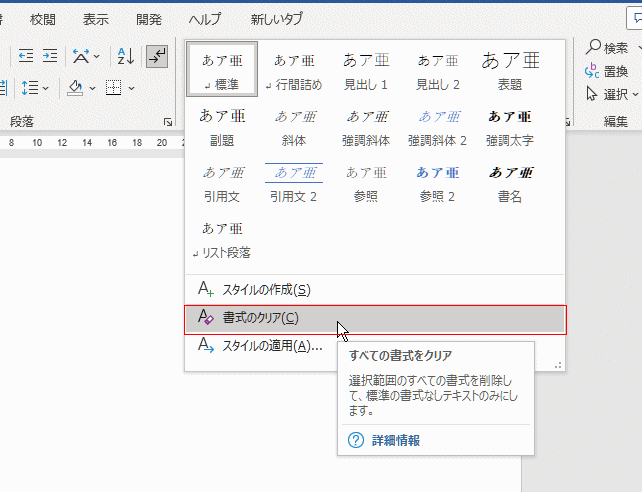Image resolution: width=642 pixels, height=492 pixels.
Task: Choose スタイルの作成(S) menu entry
Action: coord(375,290)
